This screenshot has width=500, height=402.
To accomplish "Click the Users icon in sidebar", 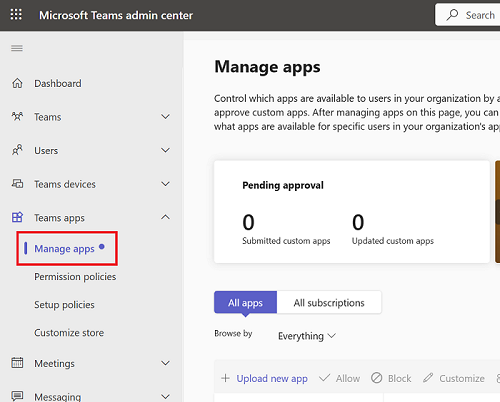I will (x=17, y=150).
